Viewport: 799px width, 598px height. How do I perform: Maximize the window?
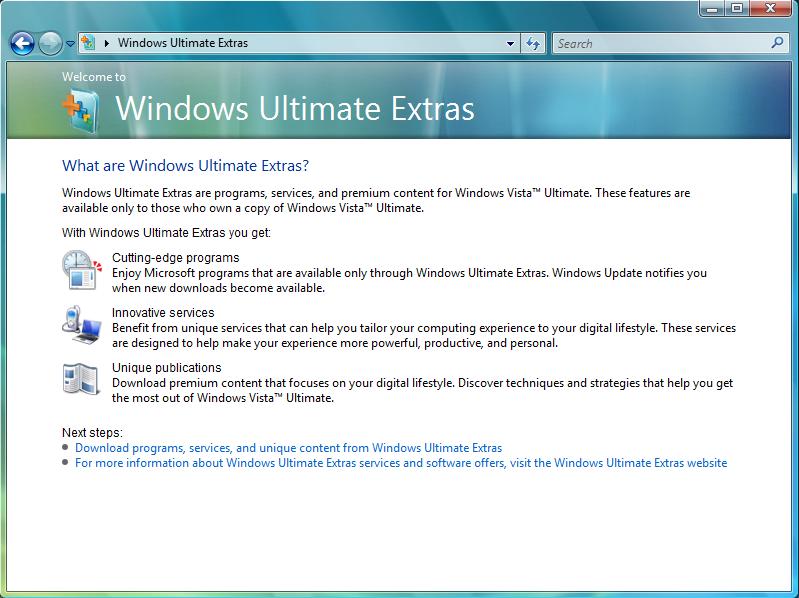point(737,9)
